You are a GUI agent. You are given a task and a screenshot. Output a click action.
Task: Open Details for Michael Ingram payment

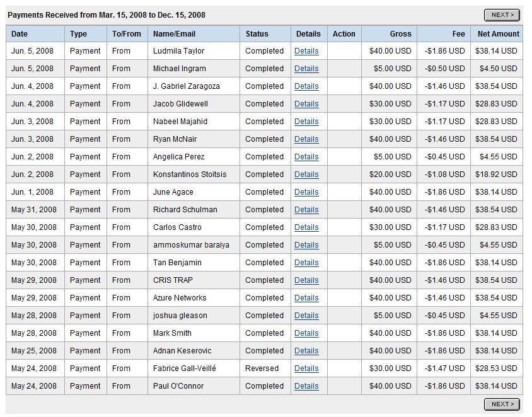[x=306, y=69]
